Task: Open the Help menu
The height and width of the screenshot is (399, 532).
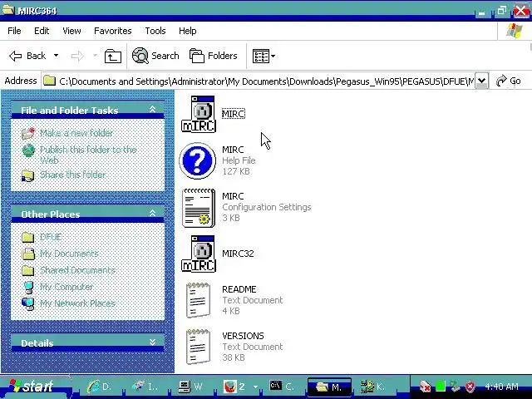Action: [188, 31]
